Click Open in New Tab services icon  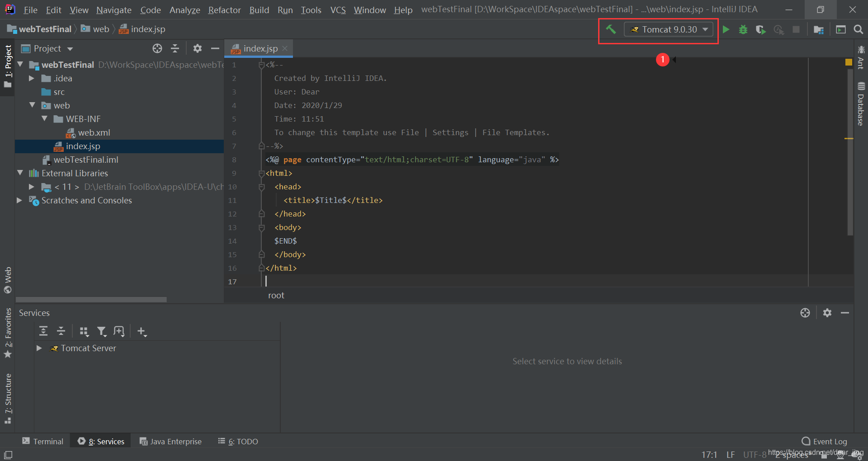click(119, 331)
